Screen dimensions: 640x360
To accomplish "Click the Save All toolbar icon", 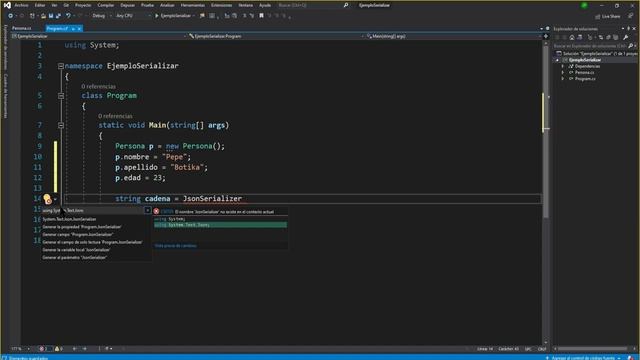I will 58,16.
